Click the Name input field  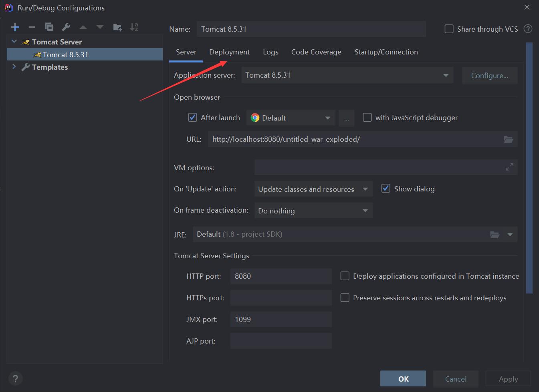(x=311, y=29)
